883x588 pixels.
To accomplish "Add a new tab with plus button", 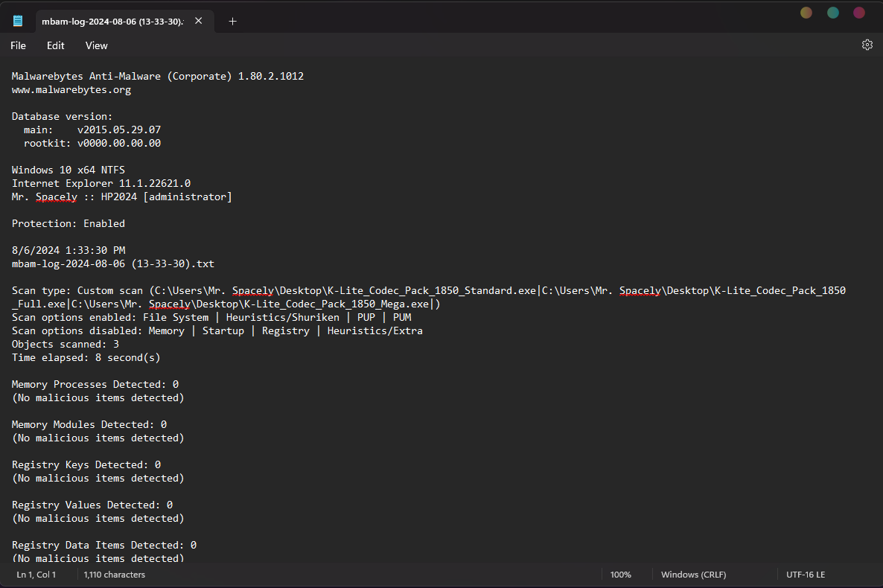I will tap(232, 22).
